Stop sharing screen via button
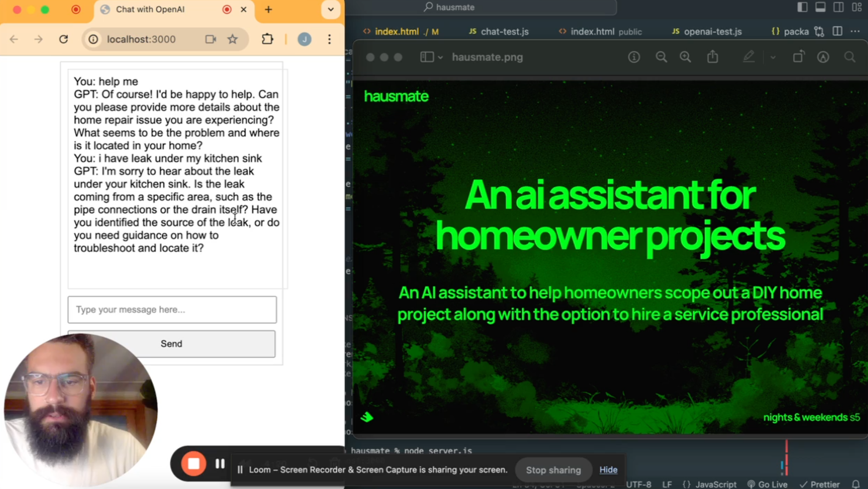The width and height of the screenshot is (868, 489). [x=554, y=469]
